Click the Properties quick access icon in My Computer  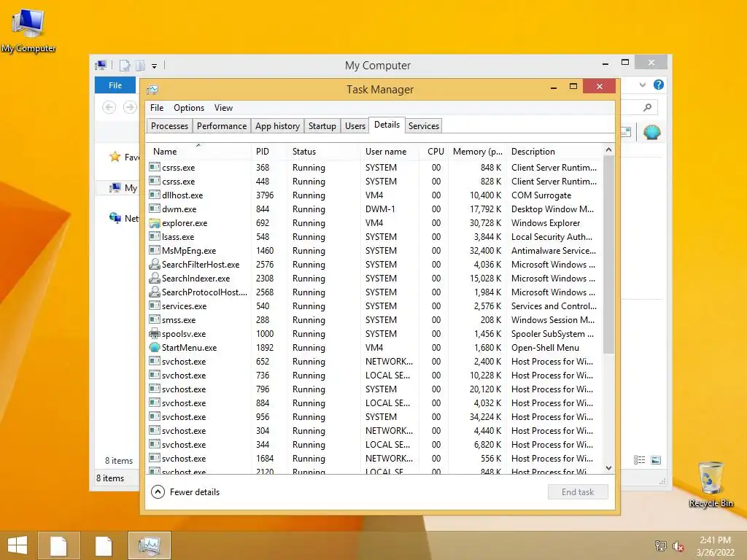(x=124, y=65)
